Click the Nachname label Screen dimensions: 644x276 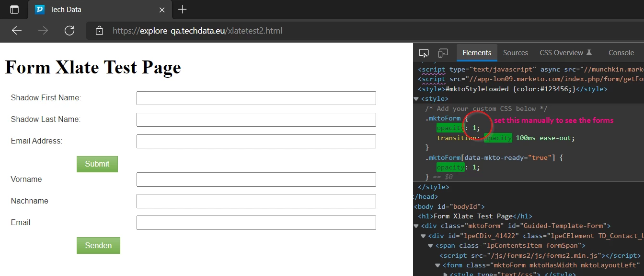click(30, 201)
